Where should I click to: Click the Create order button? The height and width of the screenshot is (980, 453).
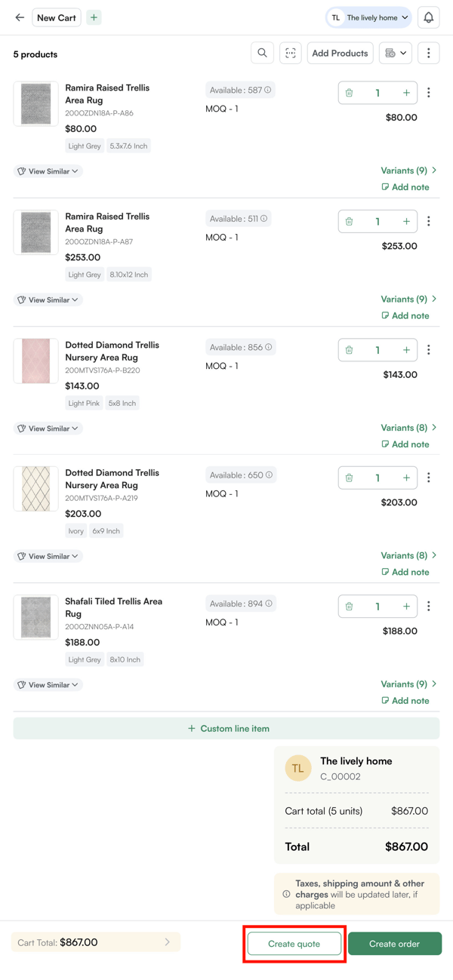tap(394, 944)
